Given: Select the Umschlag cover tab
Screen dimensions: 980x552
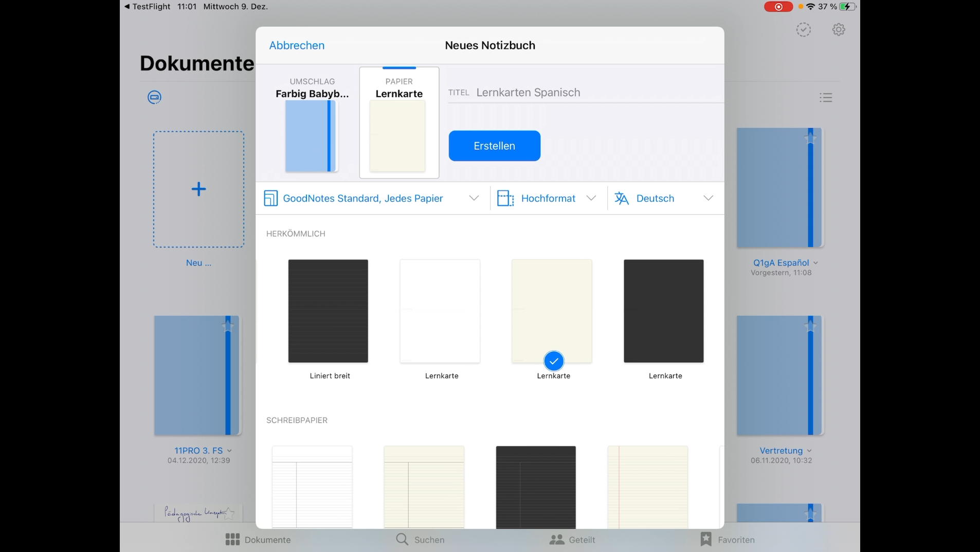Looking at the screenshot, I should 312,123.
